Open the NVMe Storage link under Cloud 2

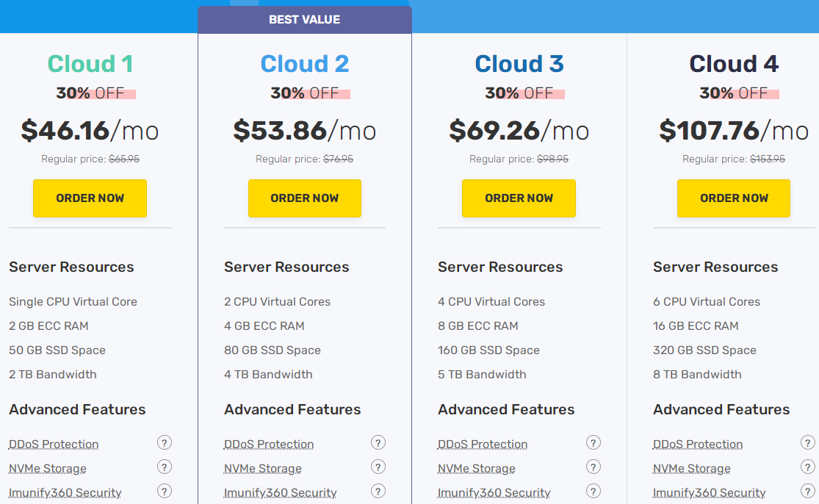coord(262,469)
